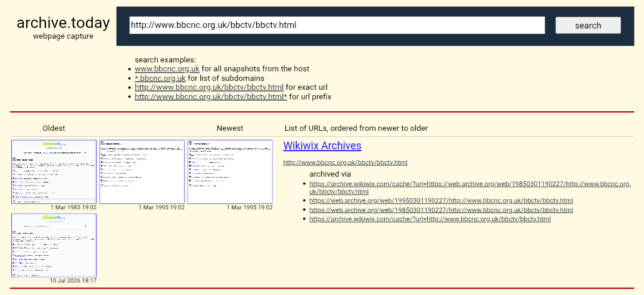Click the 'webpage capture' subtitle text
644x295 pixels.
pyautogui.click(x=63, y=36)
